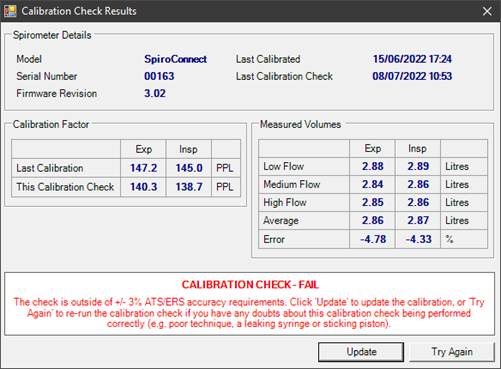Click the Average Insp value 2.87

(x=418, y=220)
